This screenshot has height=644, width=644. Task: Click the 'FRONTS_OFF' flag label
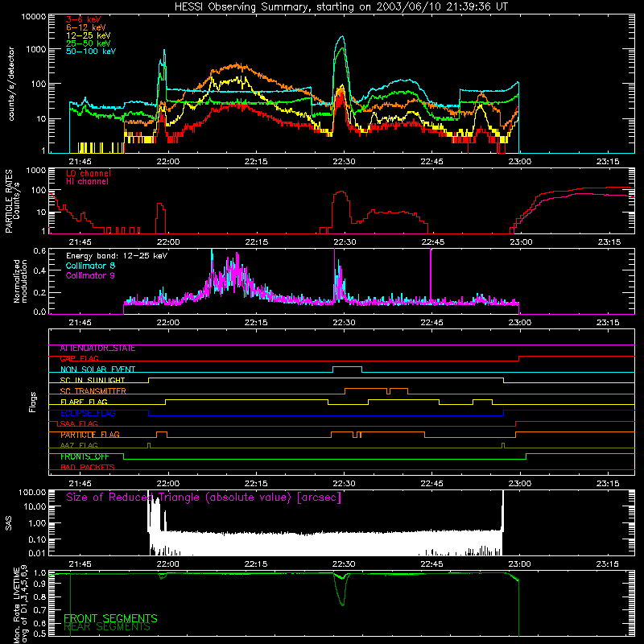click(x=85, y=456)
